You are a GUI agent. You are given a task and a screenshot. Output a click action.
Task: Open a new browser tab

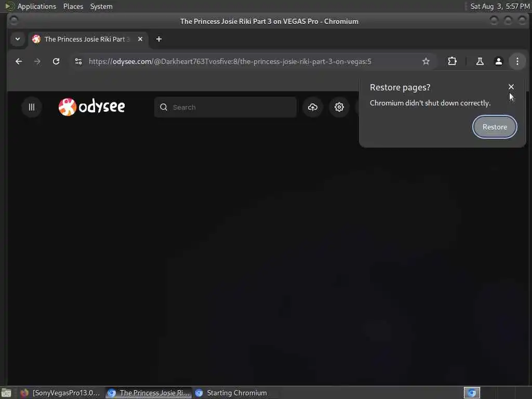pos(159,39)
